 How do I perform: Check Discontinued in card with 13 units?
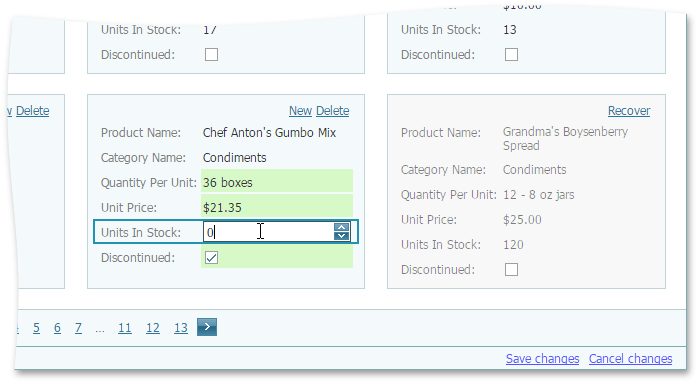(x=511, y=54)
